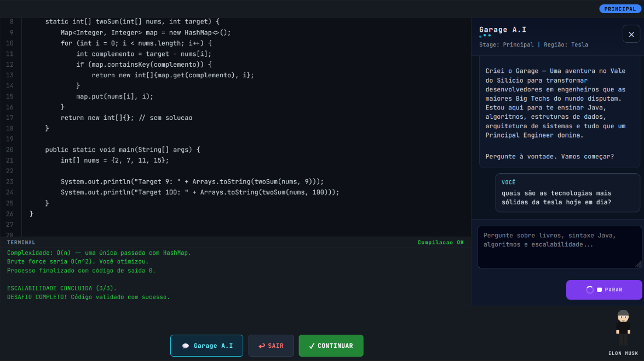This screenshot has width=644, height=361.
Task: Click the 'DESAFIO COMPLETO!' terminal output line
Action: coord(88,297)
